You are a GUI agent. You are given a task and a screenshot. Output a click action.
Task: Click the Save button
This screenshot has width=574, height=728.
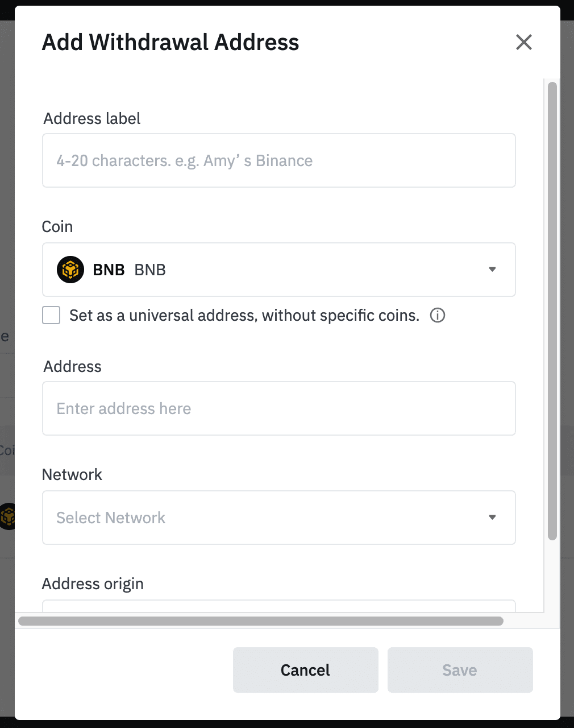tap(460, 670)
